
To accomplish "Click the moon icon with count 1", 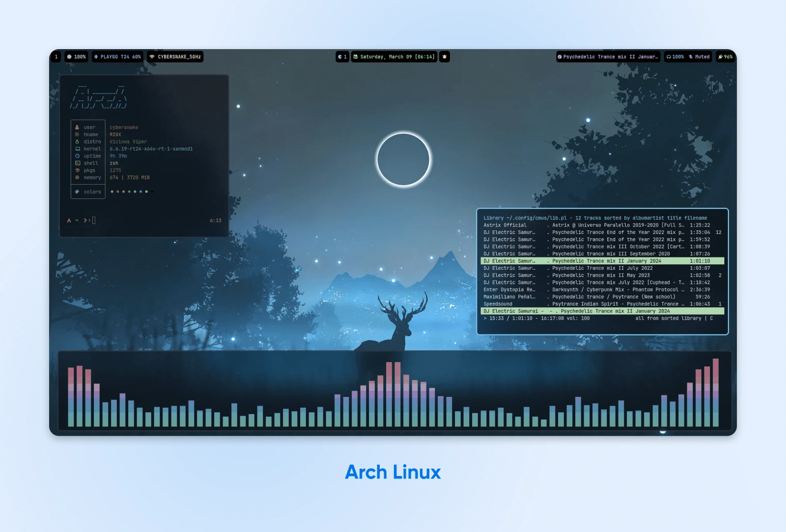I will pos(339,57).
